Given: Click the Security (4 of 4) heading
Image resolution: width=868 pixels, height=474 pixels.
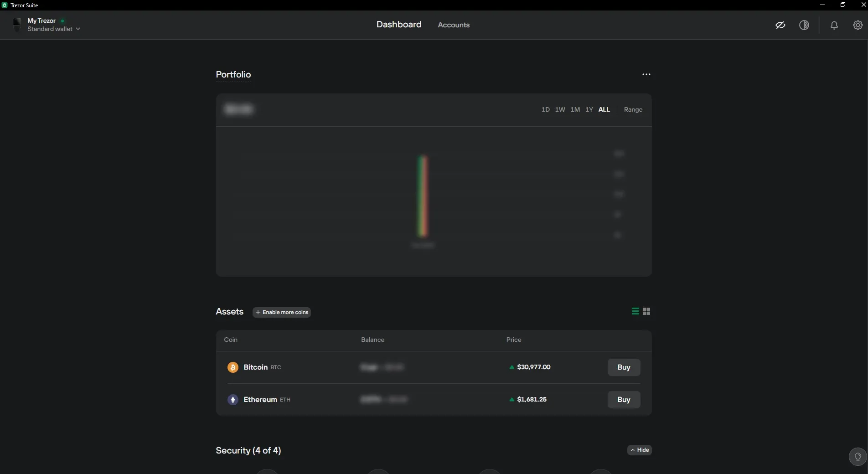Looking at the screenshot, I should (248, 450).
